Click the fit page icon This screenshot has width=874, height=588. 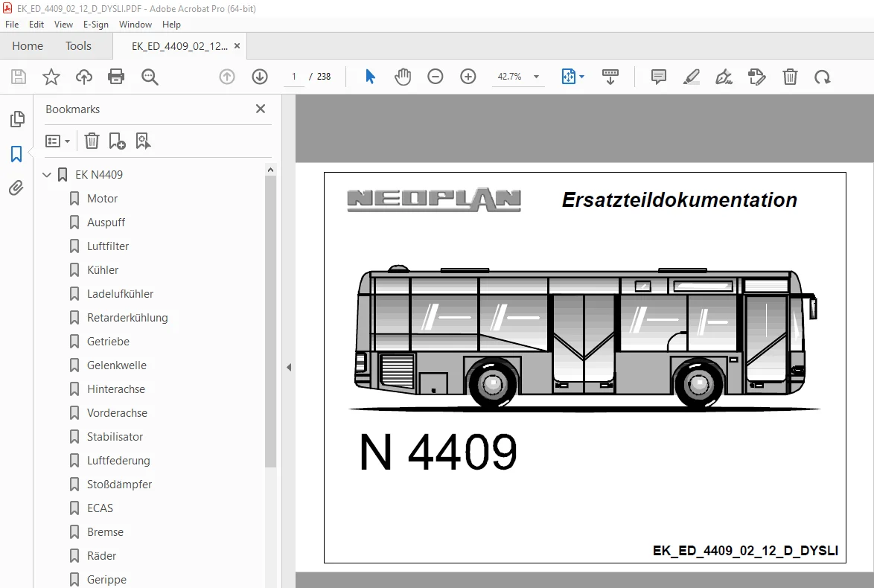pos(568,77)
